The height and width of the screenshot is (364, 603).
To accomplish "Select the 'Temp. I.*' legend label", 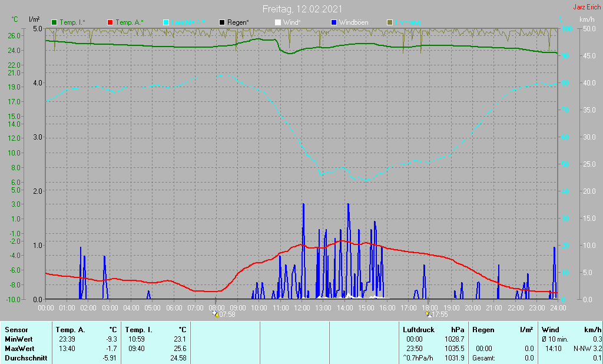I will pos(72,23).
